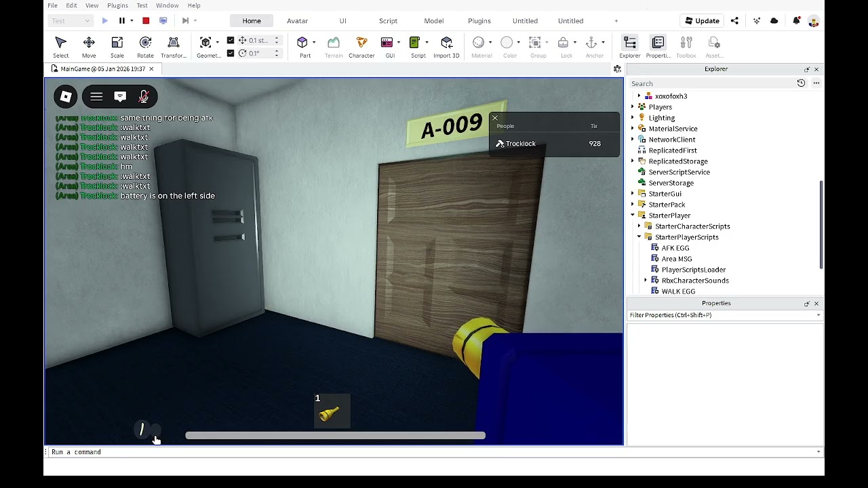Click the Update button
868x488 pixels.
point(701,21)
